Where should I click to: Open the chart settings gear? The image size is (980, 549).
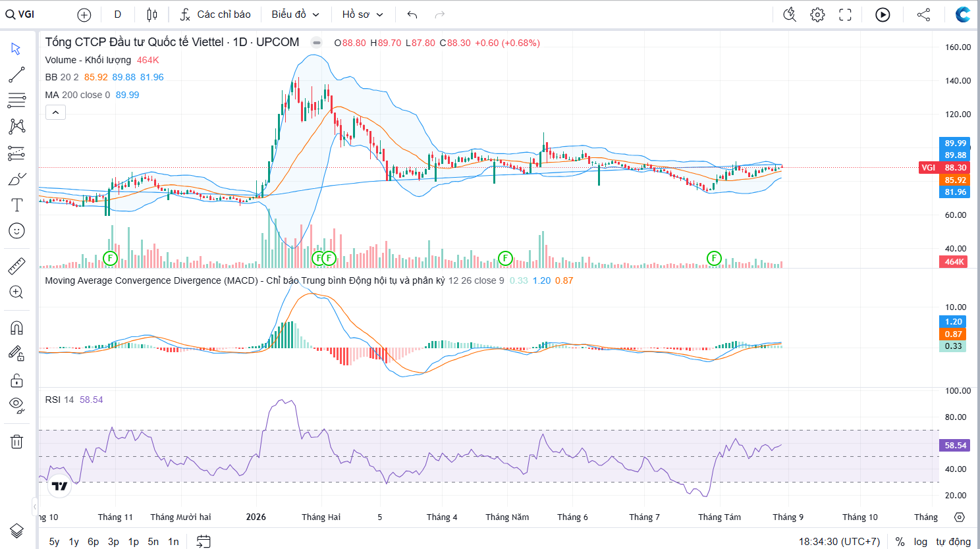pos(817,14)
